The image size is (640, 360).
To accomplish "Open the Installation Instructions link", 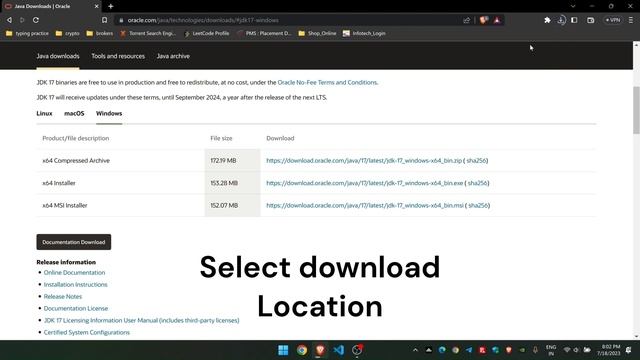I will [x=76, y=284].
